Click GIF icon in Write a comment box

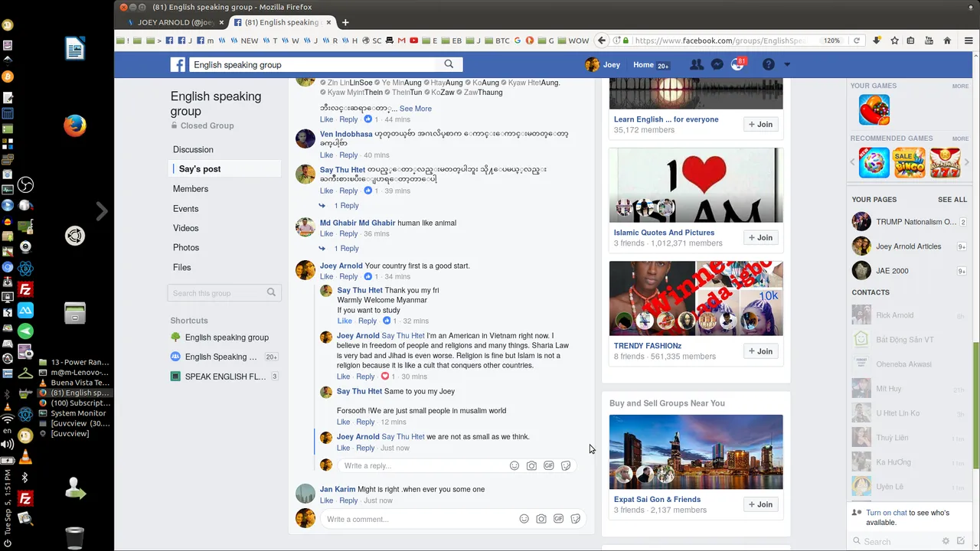click(x=558, y=519)
